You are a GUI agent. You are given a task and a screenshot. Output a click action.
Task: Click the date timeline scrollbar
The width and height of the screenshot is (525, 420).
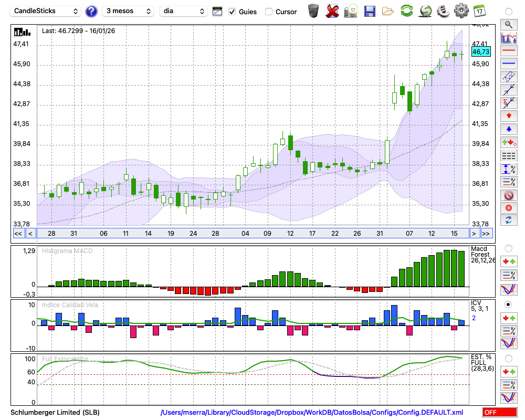[x=252, y=234]
